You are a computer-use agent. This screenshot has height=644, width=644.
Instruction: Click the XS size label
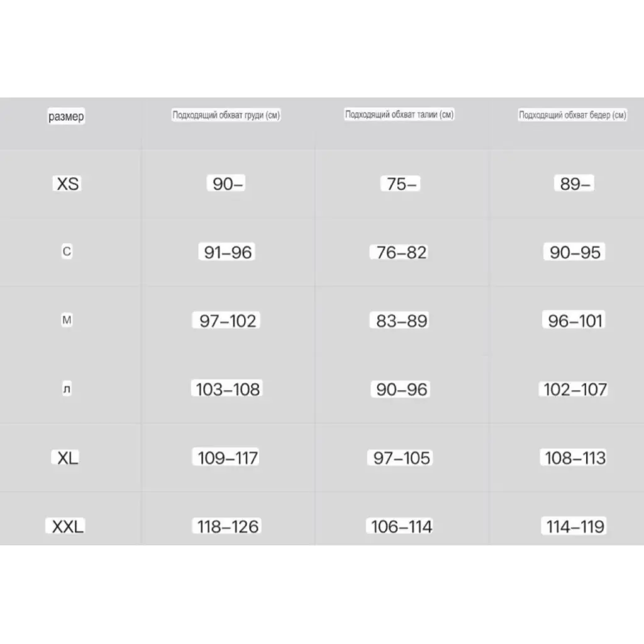coord(68,184)
